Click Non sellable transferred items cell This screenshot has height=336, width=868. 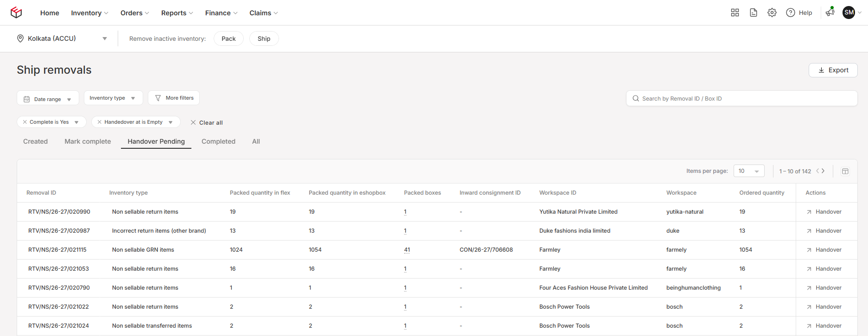(x=152, y=326)
